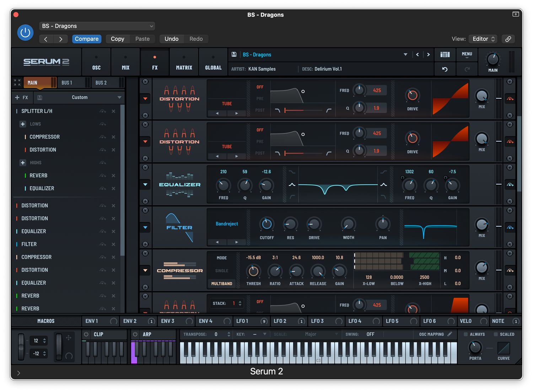Click the Filter module logo
The width and height of the screenshot is (533, 392).
(x=180, y=228)
